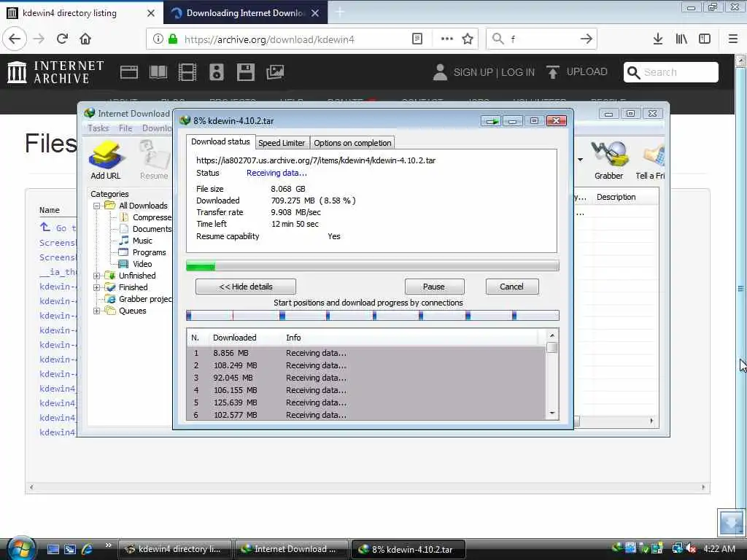The height and width of the screenshot is (560, 747).
Task: Open the dropdown arrow left of Grabber
Action: pyautogui.click(x=580, y=160)
